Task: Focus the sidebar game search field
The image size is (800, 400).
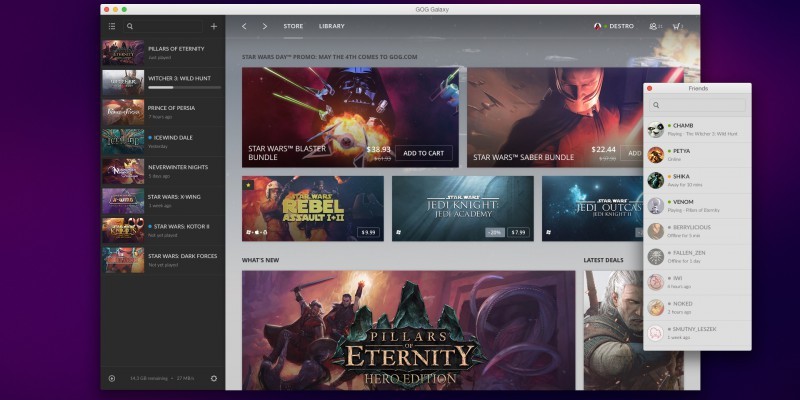Action: (163, 26)
